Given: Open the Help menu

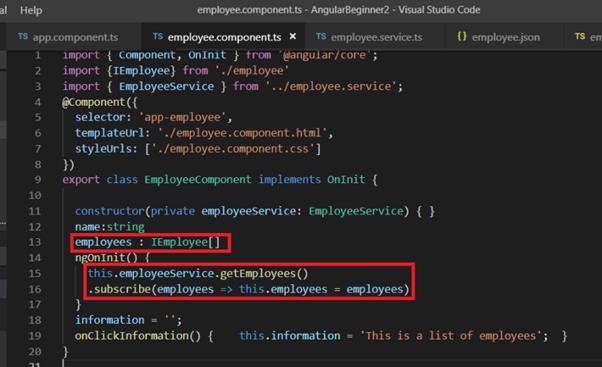Looking at the screenshot, I should (31, 10).
